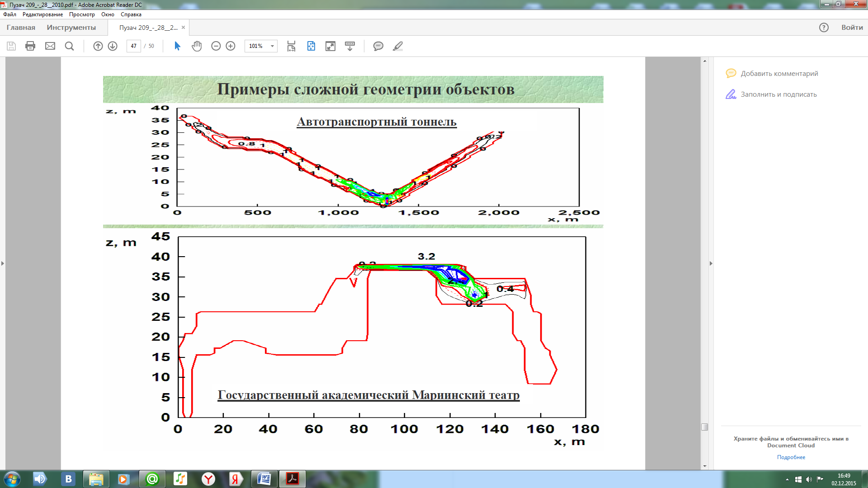This screenshot has height=488, width=868.
Task: Open the Справка menu
Action: tap(131, 14)
